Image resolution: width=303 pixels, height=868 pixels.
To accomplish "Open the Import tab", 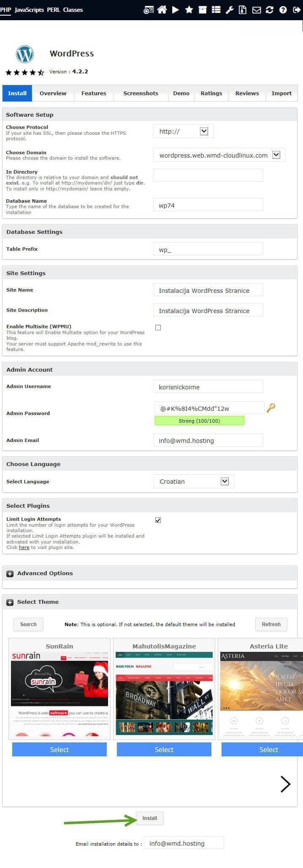I will coord(281,93).
